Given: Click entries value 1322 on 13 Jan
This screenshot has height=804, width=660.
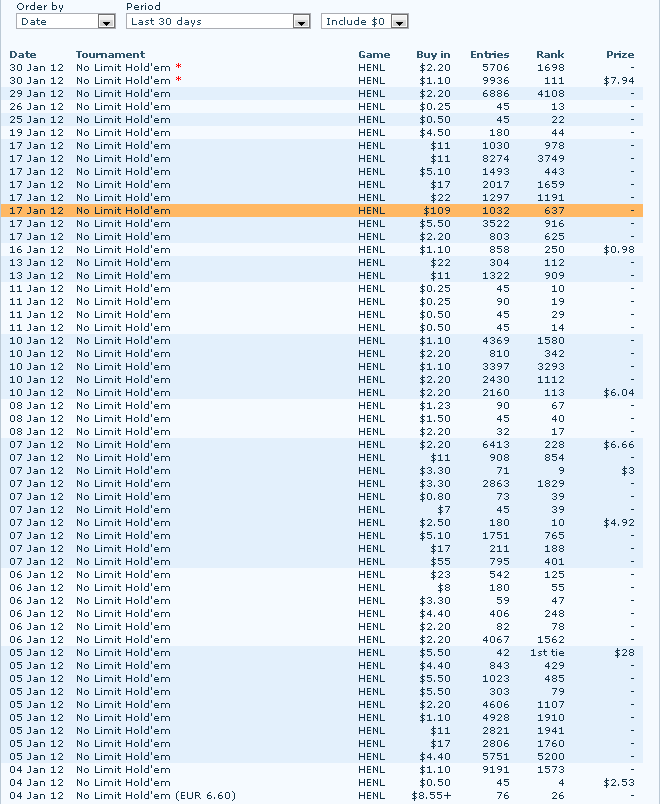Looking at the screenshot, I should (495, 275).
